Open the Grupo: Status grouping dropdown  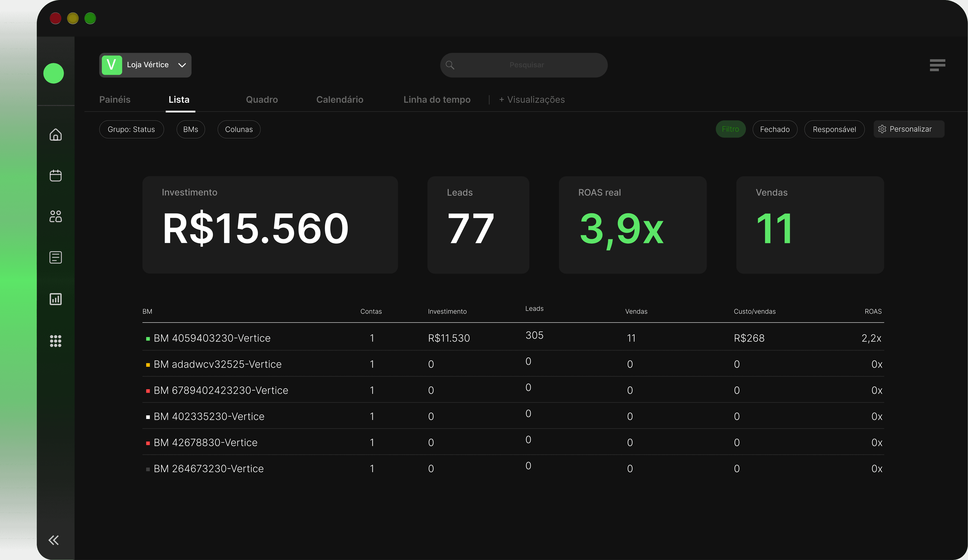point(131,129)
